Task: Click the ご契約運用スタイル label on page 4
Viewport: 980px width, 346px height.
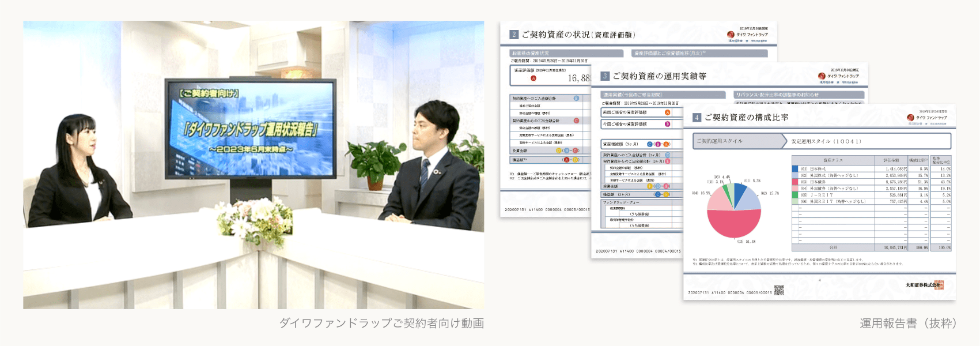Action: coord(720,141)
